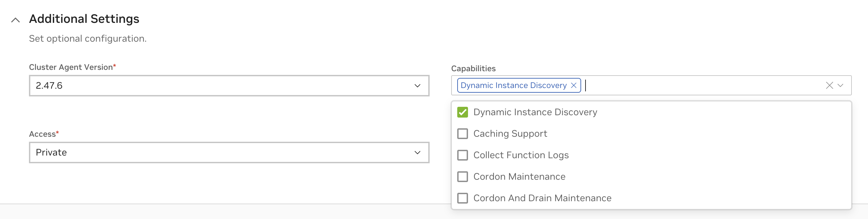The height and width of the screenshot is (219, 868).
Task: Check Cordon And Drain Maintenance
Action: (463, 198)
